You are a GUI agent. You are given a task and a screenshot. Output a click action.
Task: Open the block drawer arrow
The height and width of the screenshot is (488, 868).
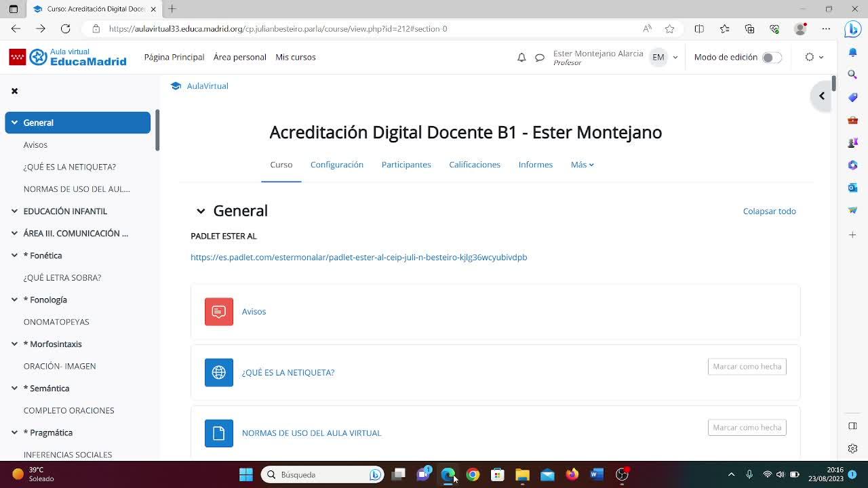pos(821,96)
